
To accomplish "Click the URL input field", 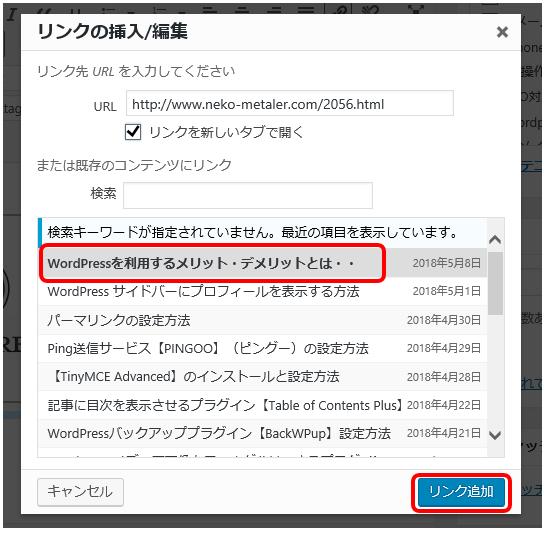I will tap(290, 103).
